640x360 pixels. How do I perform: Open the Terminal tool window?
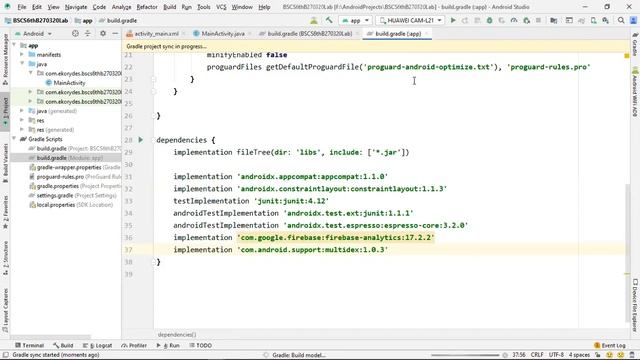pos(29,345)
